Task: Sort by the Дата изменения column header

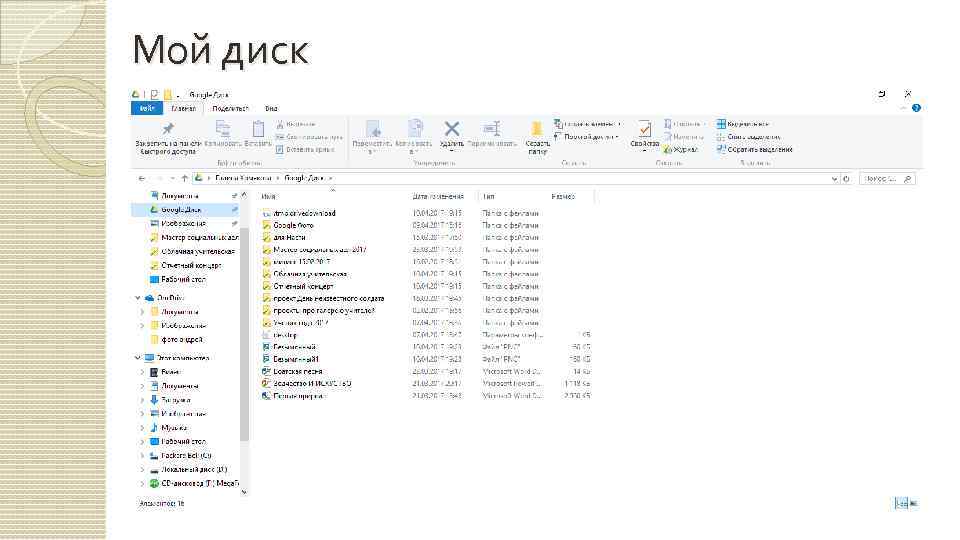Action: [x=438, y=197]
